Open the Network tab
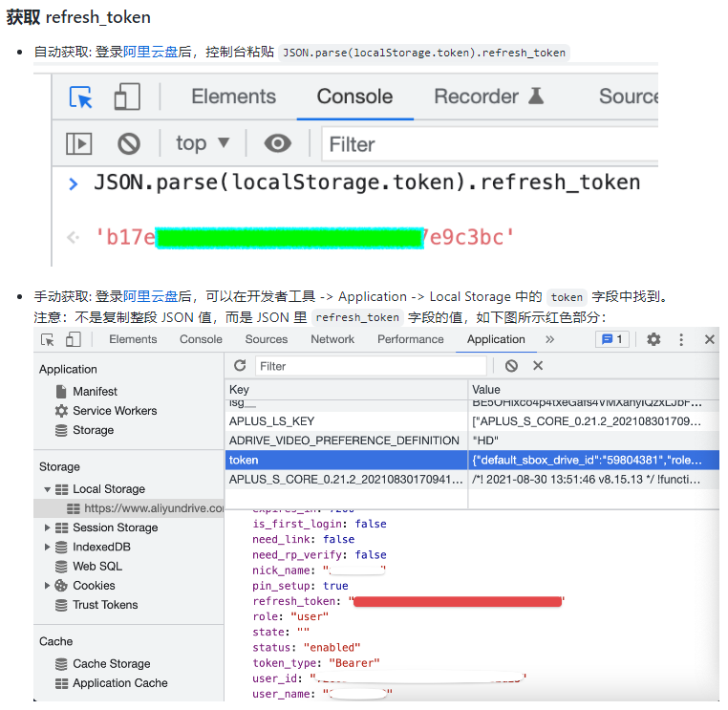The width and height of the screenshot is (728, 710). [x=332, y=339]
